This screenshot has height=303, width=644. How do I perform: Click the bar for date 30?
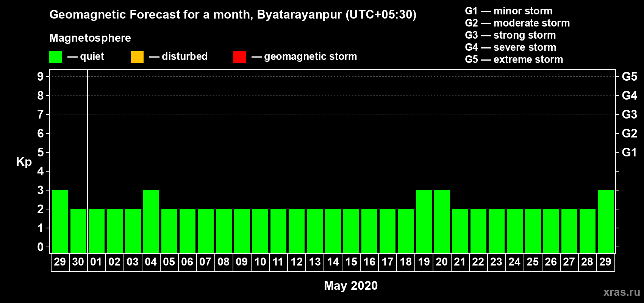pos(78,231)
